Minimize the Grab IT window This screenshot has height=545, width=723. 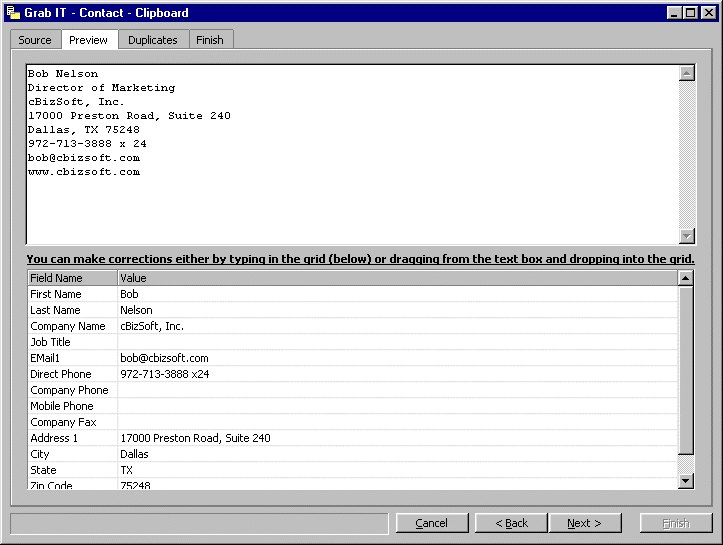coord(675,13)
